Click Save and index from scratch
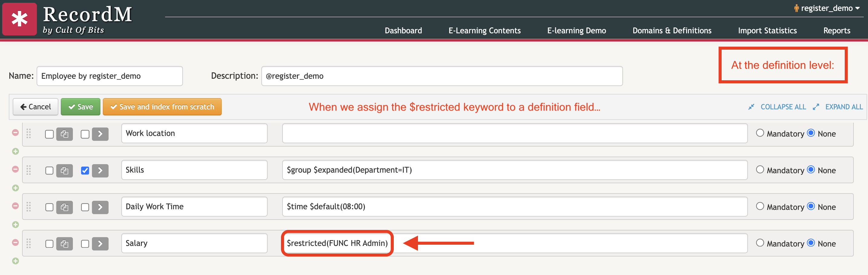This screenshot has height=275, width=868. [x=162, y=107]
